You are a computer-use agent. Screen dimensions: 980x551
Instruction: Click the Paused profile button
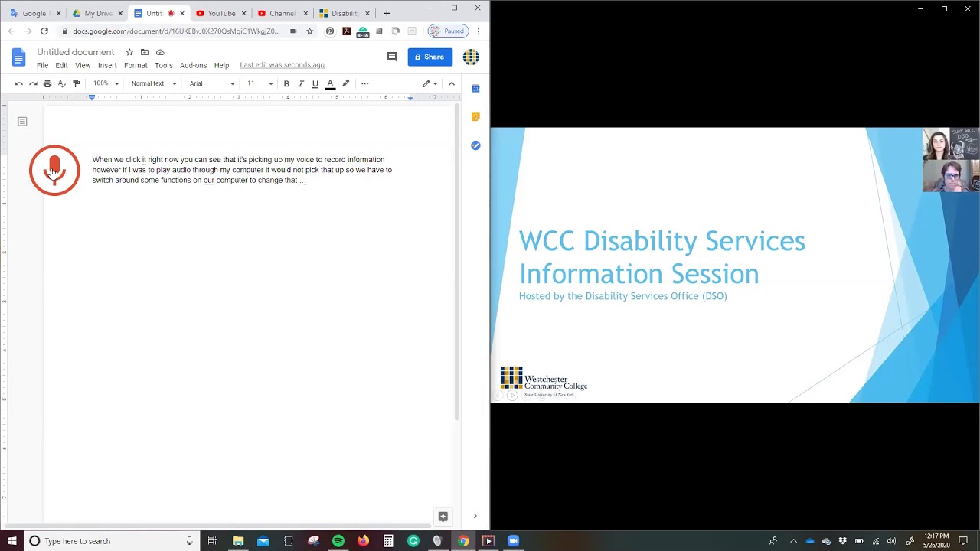(x=447, y=31)
